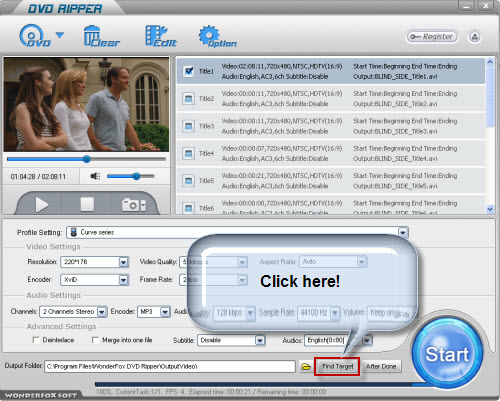Play the preview video
Image resolution: width=500 pixels, height=401 pixels.
(42, 205)
